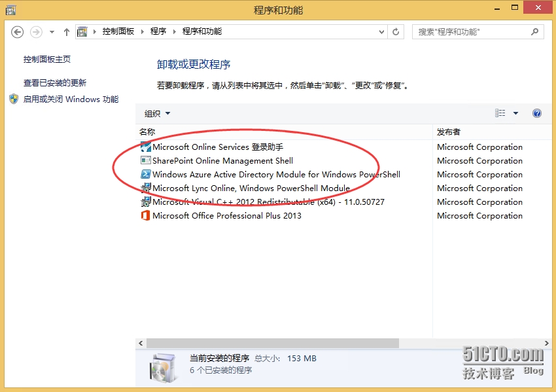This screenshot has height=392, width=556.
Task: Go up one level with up arrow
Action: point(66,31)
